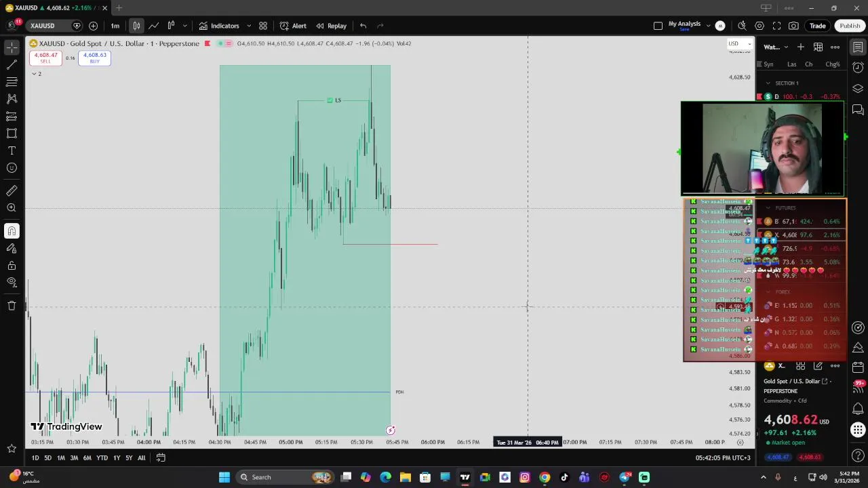Enter fullscreen mode

(x=776, y=26)
